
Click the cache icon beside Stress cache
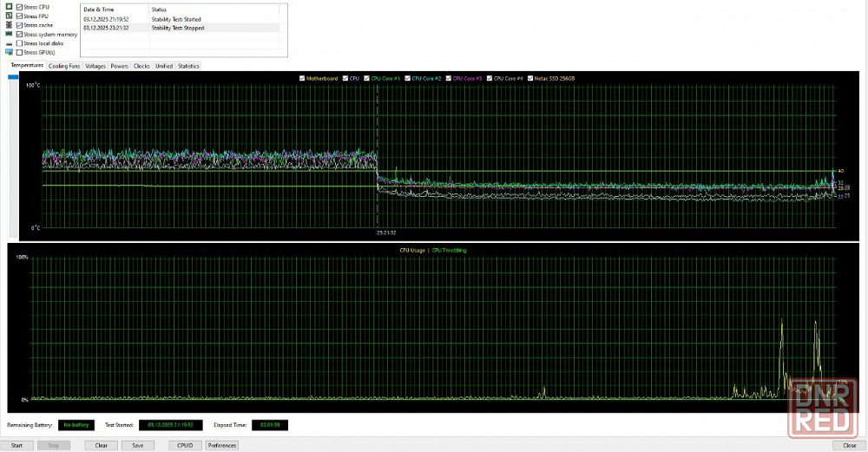tap(9, 25)
